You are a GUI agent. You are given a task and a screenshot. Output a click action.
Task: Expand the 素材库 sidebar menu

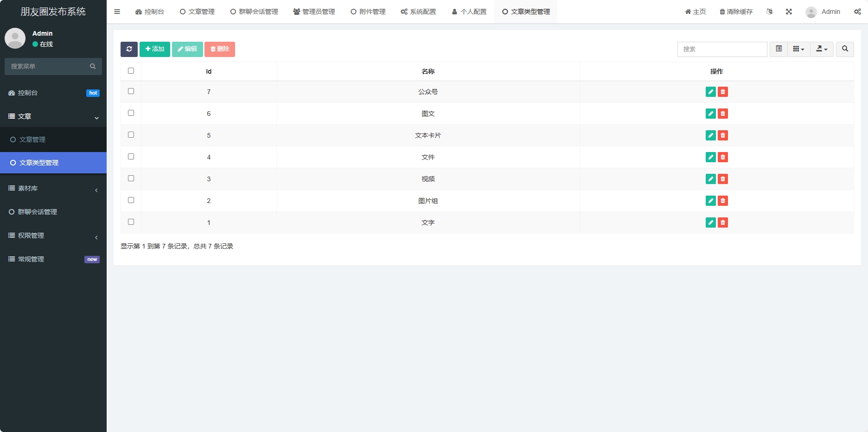pyautogui.click(x=53, y=189)
